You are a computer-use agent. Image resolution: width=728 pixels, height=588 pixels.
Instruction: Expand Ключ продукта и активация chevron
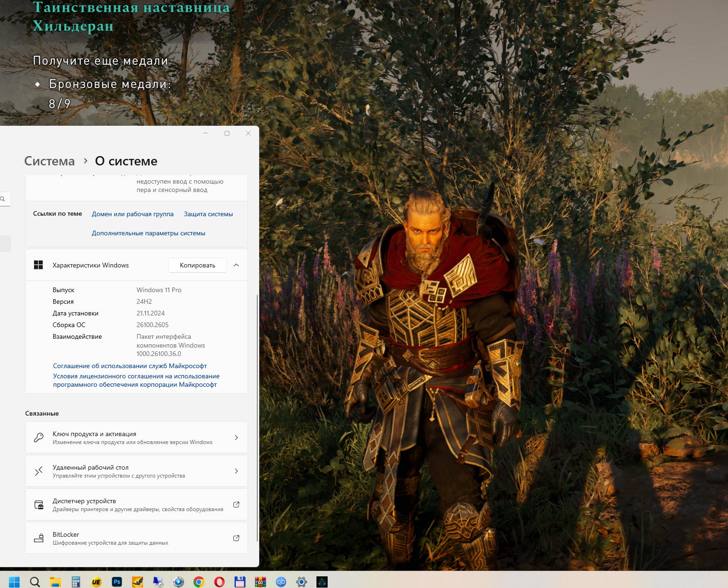236,438
